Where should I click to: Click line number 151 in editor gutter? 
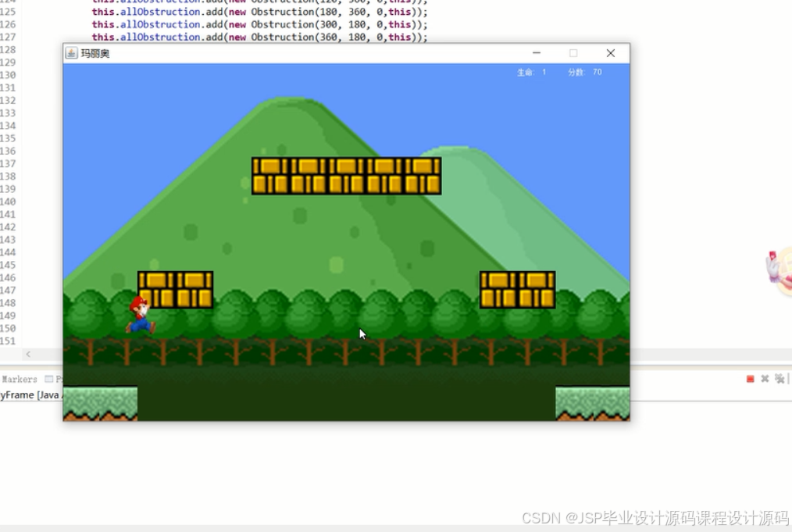8,341
